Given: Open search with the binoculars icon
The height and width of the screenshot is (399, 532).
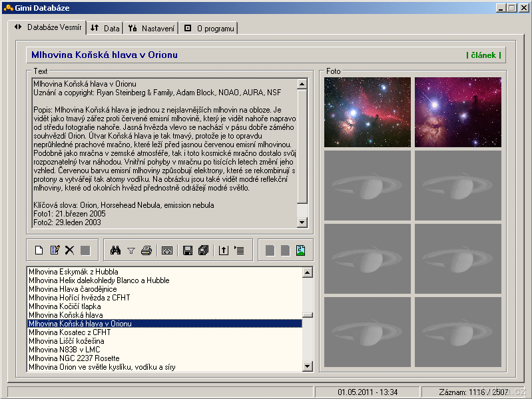Looking at the screenshot, I should (115, 250).
